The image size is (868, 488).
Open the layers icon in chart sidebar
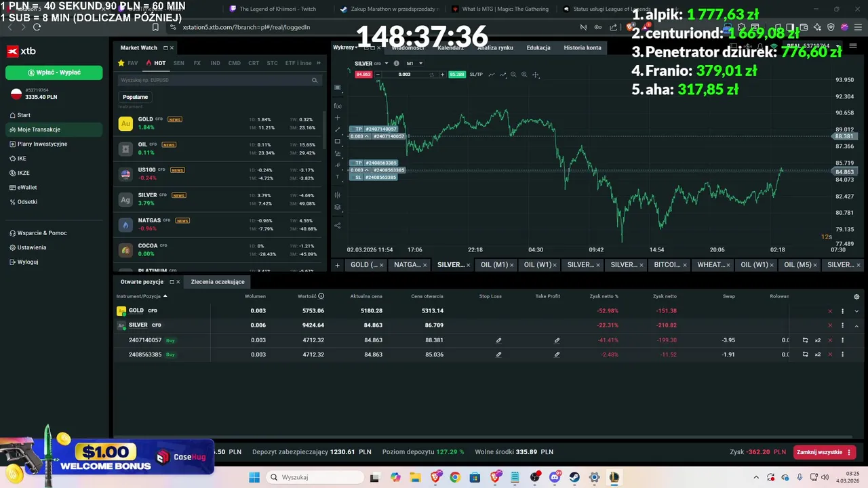pos(338,207)
